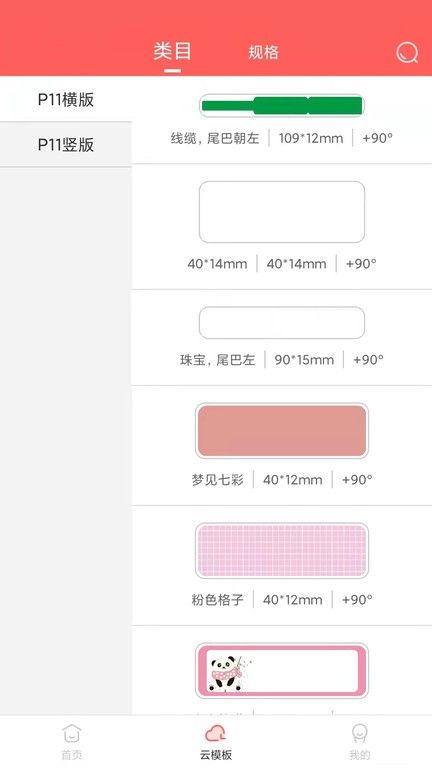Pick the 粉色格子 pink grid template

pos(282,551)
